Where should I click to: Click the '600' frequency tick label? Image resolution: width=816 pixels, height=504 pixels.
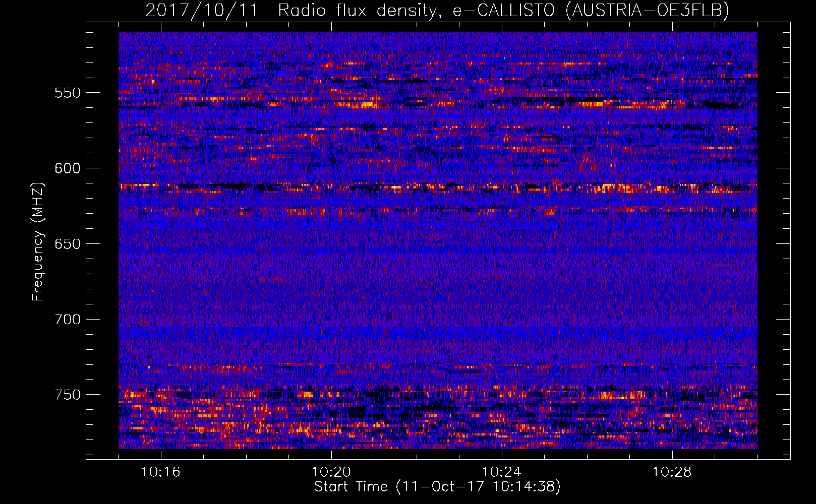pyautogui.click(x=68, y=168)
